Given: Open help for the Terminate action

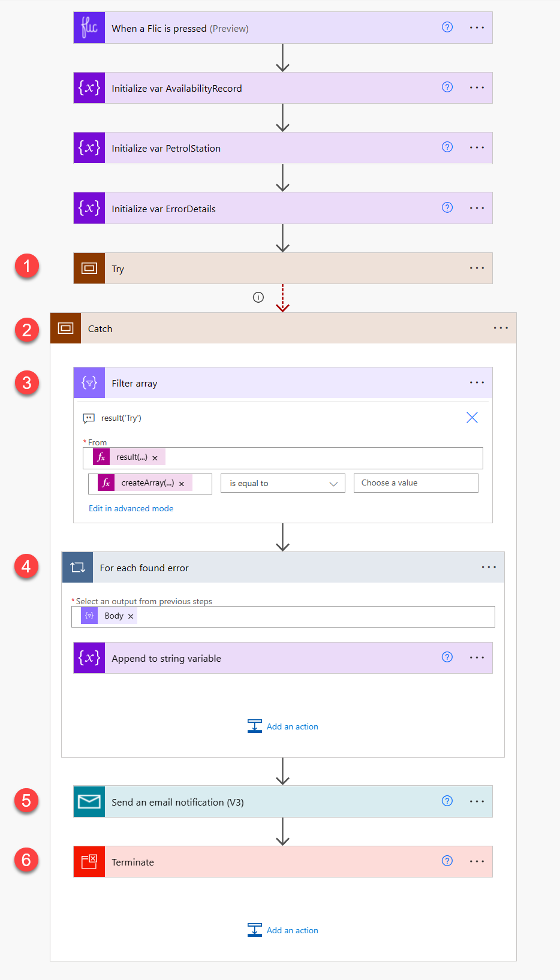Looking at the screenshot, I should (x=447, y=861).
